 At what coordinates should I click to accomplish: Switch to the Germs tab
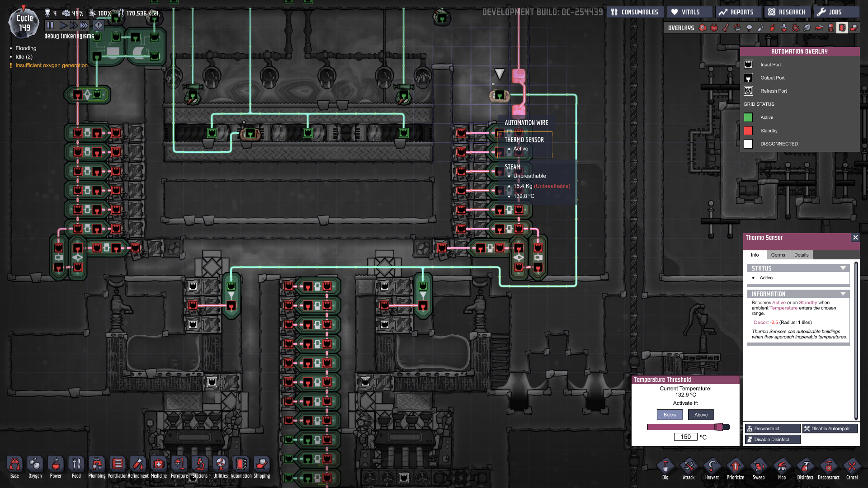(x=778, y=255)
